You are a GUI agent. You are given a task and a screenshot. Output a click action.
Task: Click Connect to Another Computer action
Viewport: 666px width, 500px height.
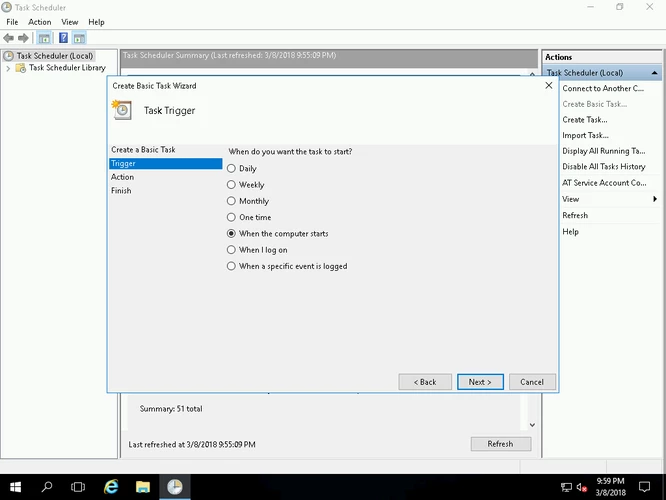[x=603, y=88]
